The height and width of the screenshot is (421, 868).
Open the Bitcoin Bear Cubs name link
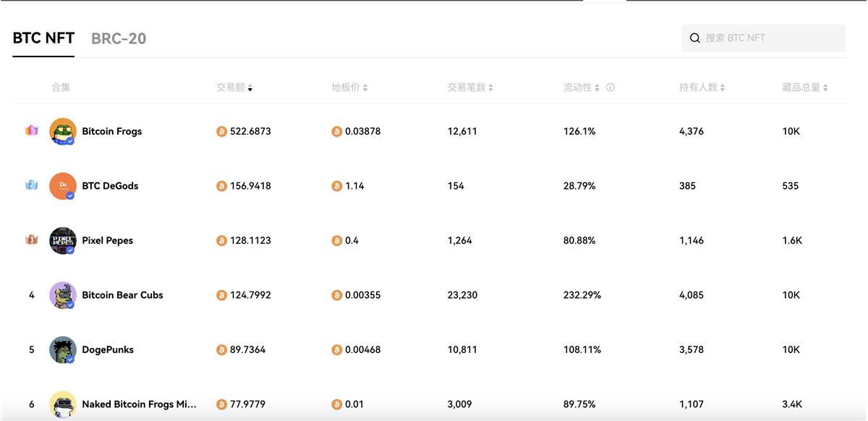click(122, 295)
